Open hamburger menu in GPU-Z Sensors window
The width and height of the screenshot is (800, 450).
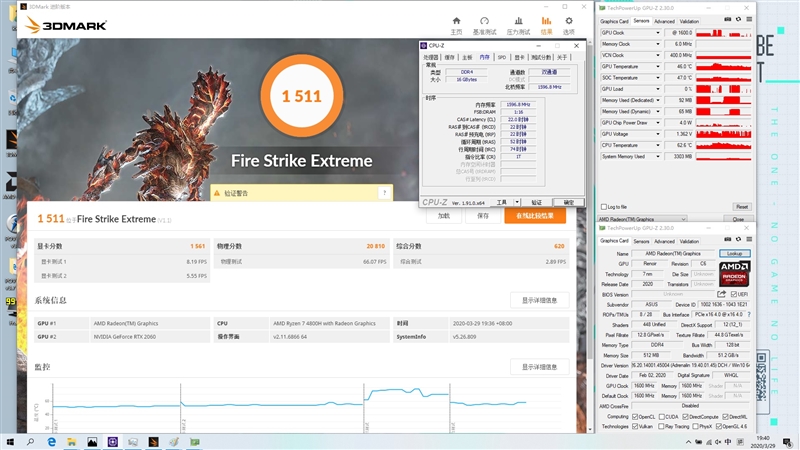[749, 21]
